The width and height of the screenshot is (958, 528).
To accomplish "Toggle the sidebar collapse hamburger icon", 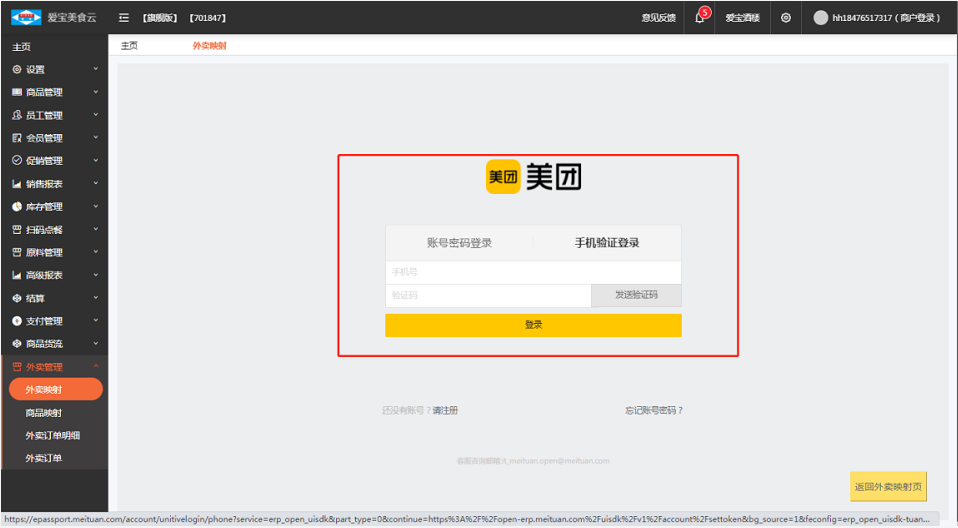I will tap(124, 18).
